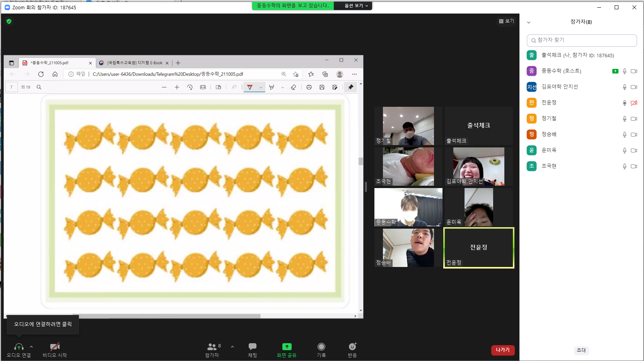The image size is (644, 361).
Task: Click the red 나가기 leave button
Action: click(x=503, y=350)
